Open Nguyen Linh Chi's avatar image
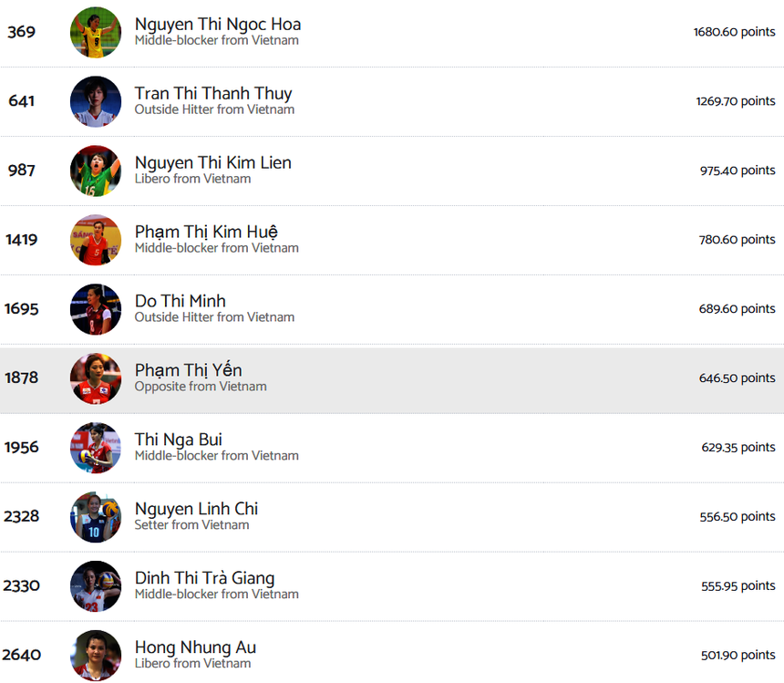 point(96,517)
